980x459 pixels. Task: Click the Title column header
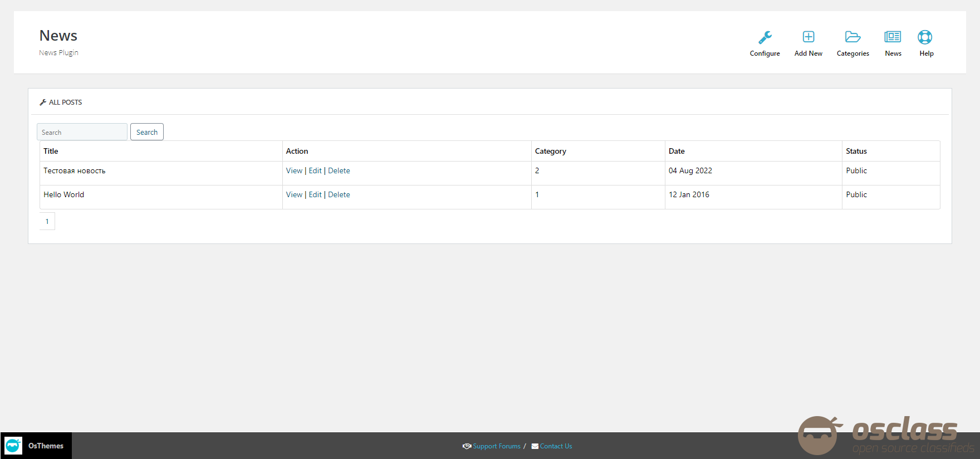(51, 152)
